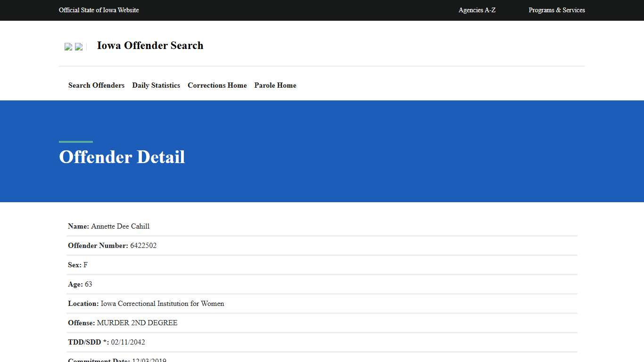Click the TDD/SDD date 02/11/2042
Image resolution: width=644 pixels, height=362 pixels.
[x=128, y=342]
